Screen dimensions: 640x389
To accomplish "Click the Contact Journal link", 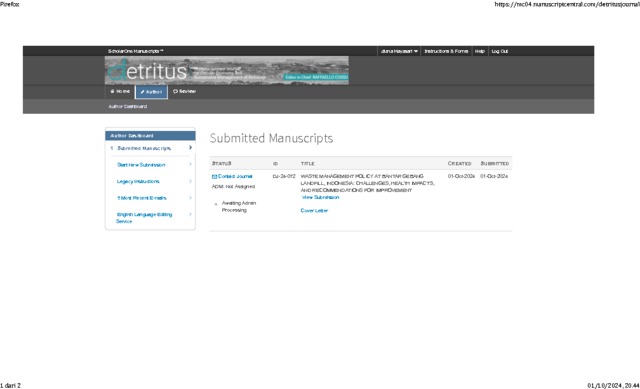I will pyautogui.click(x=235, y=176).
